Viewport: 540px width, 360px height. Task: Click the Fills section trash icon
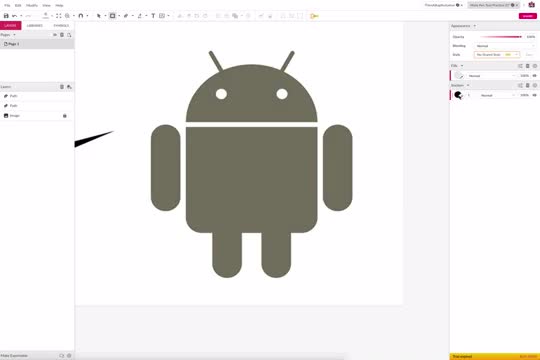point(528,66)
